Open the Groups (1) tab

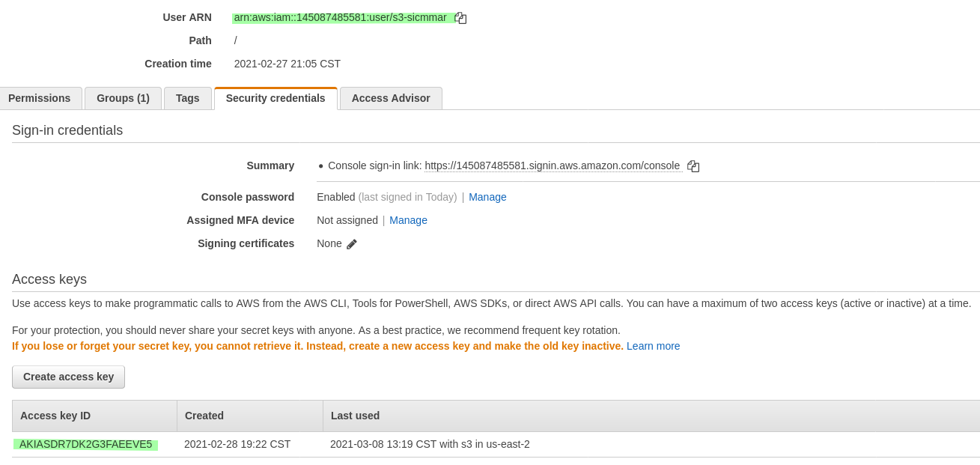coord(123,98)
